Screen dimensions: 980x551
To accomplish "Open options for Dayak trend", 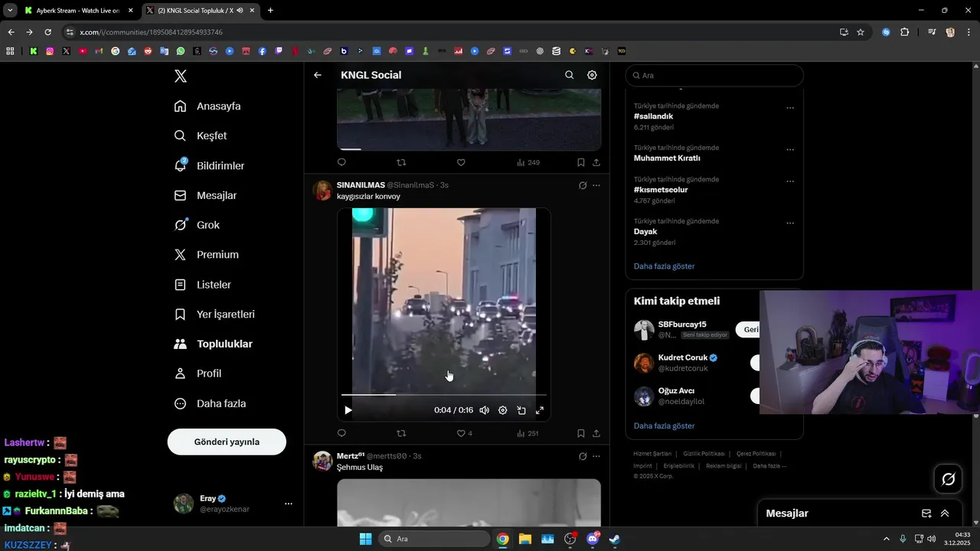I will (790, 223).
